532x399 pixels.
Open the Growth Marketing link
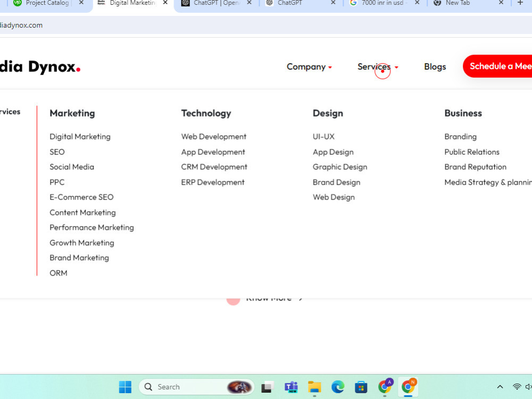click(82, 243)
